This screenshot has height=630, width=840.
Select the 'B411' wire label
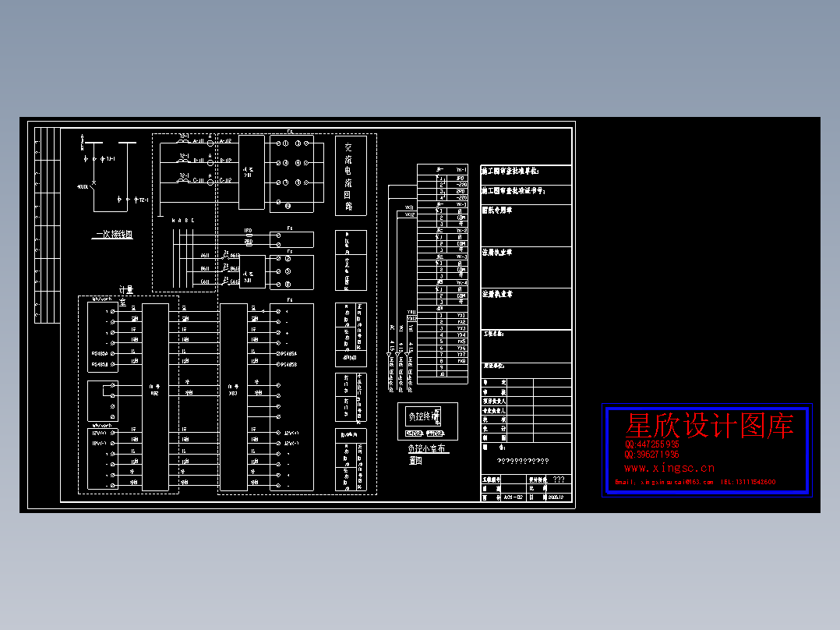tap(198, 161)
